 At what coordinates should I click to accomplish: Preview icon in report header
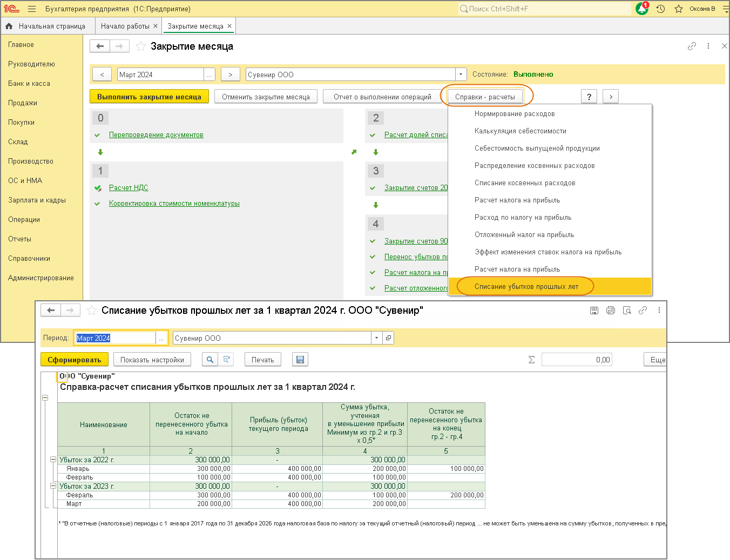pos(627,311)
